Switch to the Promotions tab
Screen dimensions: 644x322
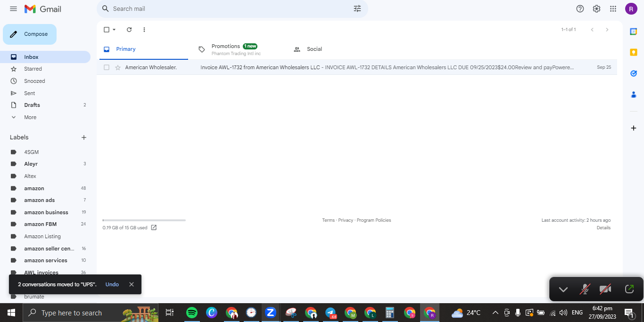(x=235, y=49)
